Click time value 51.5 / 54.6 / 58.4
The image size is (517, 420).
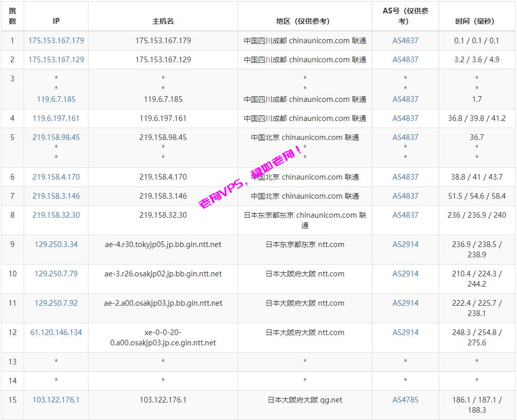pos(476,196)
